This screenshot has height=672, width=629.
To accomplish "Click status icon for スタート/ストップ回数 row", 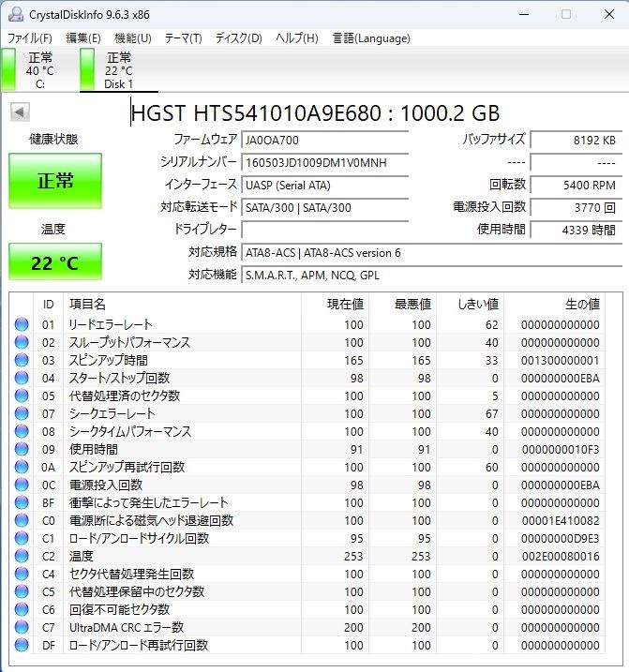I will click(x=22, y=378).
